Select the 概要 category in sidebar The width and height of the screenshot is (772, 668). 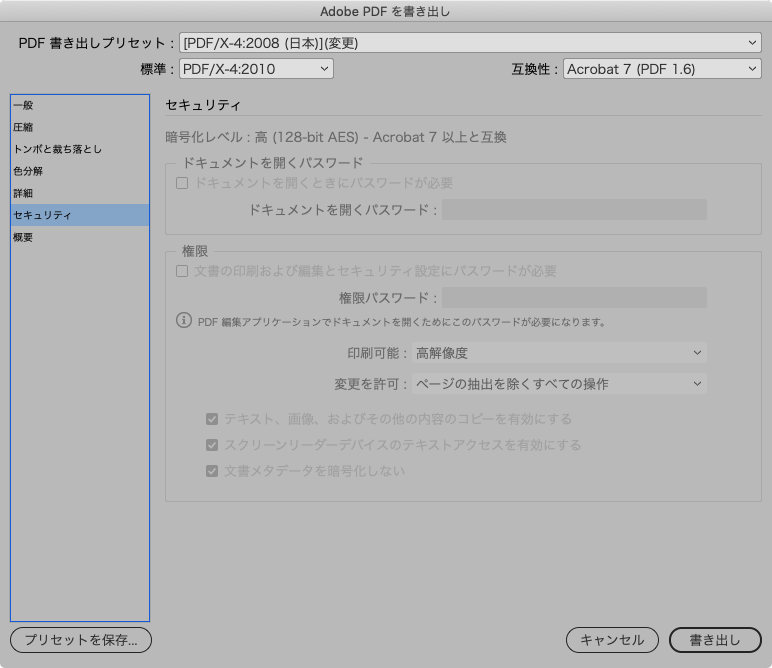[80, 237]
